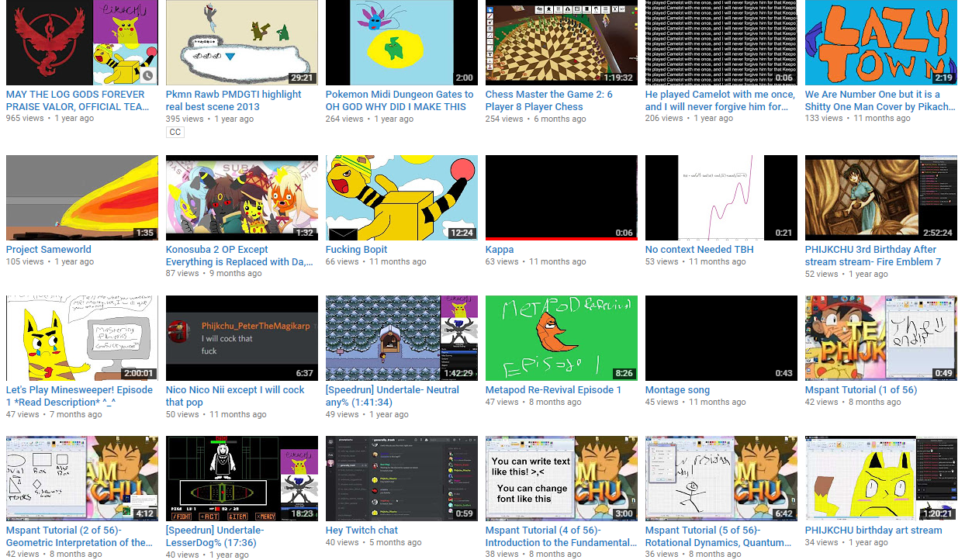Image resolution: width=972 pixels, height=560 pixels.
Task: Open 'Mspant Tutorial (4 of 56)' title
Action: click(x=561, y=536)
